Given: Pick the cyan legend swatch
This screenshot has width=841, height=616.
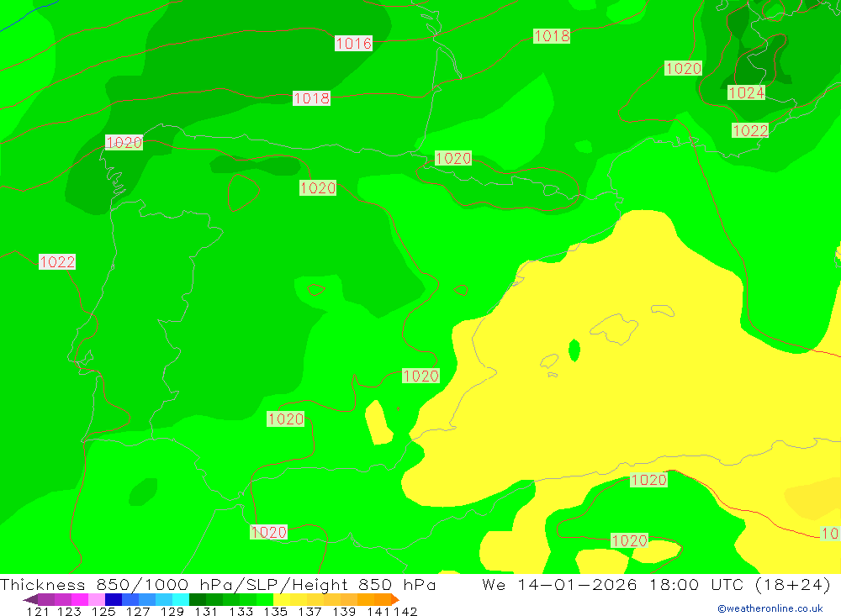Looking at the screenshot, I should click(180, 599).
